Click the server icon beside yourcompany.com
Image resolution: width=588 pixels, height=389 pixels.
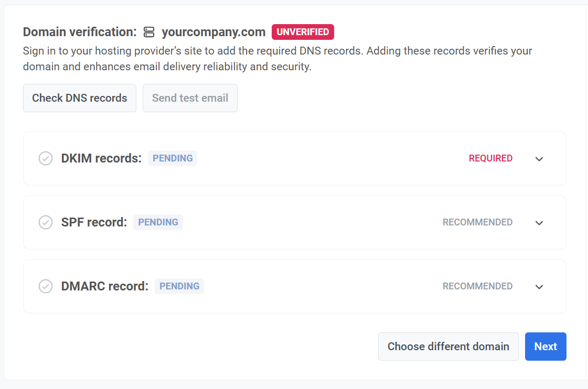(149, 33)
